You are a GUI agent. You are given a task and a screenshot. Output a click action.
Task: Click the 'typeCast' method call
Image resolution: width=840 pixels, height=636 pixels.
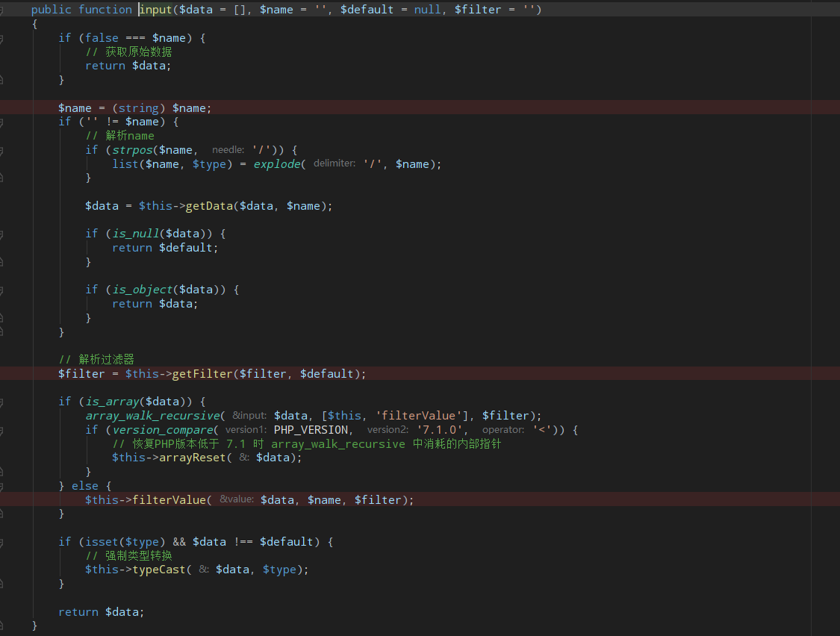pyautogui.click(x=158, y=570)
